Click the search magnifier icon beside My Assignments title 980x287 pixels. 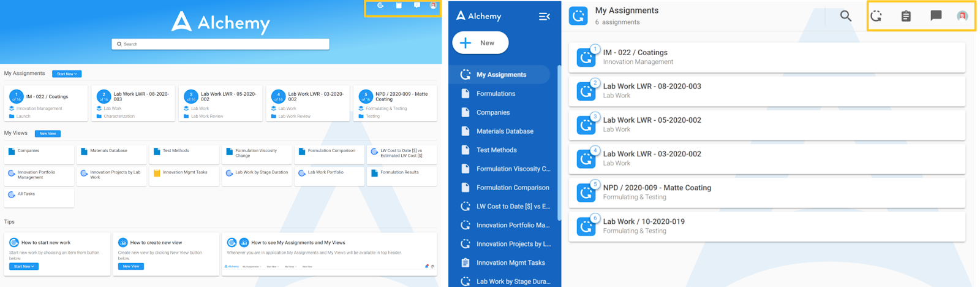tap(846, 16)
